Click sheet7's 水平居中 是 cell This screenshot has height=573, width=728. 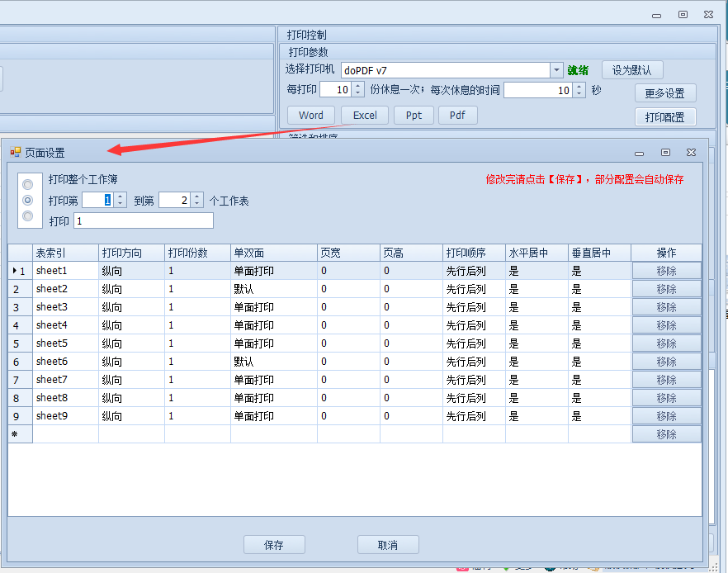[537, 379]
